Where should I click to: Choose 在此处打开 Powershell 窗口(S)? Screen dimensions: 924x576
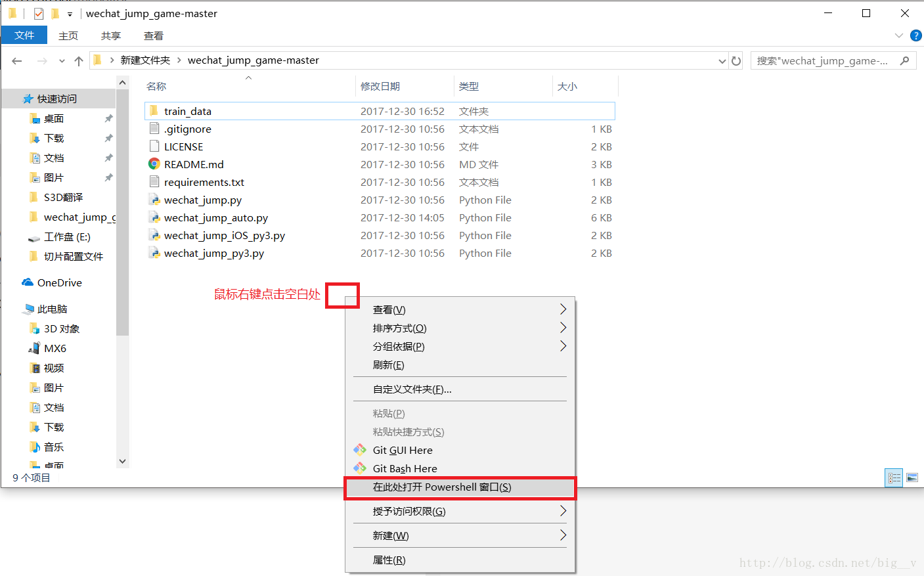(460, 487)
